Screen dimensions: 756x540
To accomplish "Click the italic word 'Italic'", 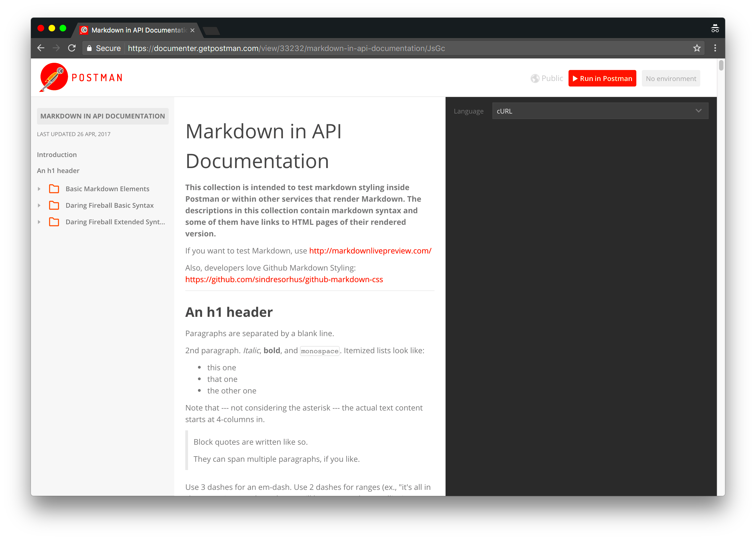I will 251,350.
